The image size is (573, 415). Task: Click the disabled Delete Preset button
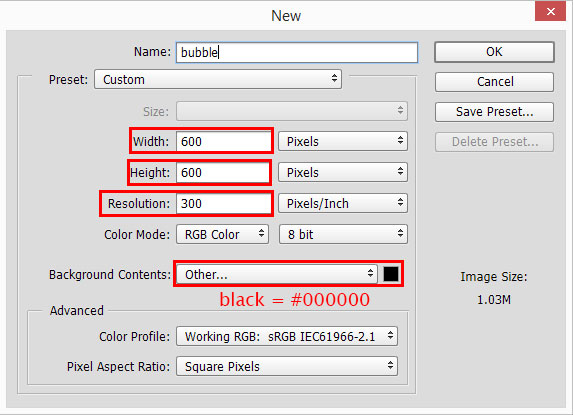494,142
